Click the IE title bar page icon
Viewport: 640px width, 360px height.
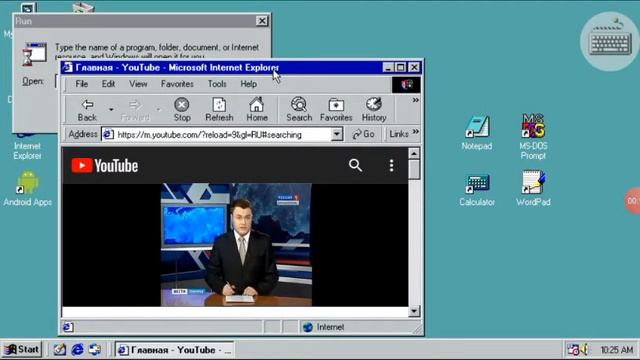pyautogui.click(x=68, y=67)
